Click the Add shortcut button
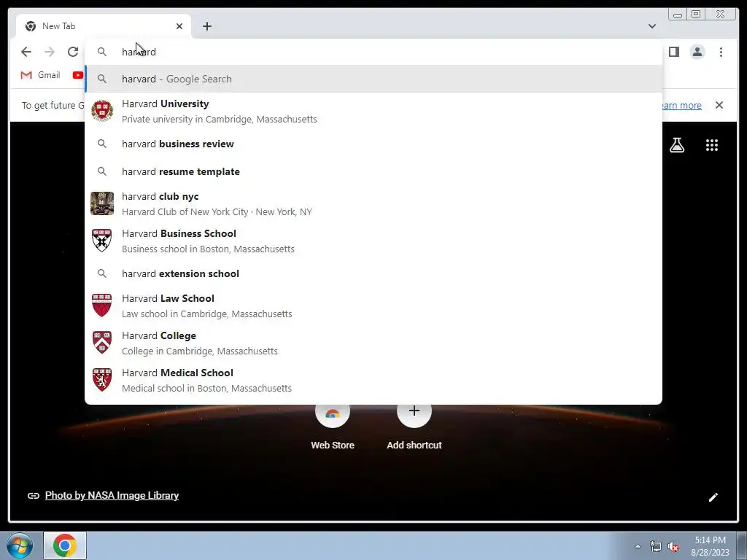Screen dimensions: 747x560 click(414, 427)
